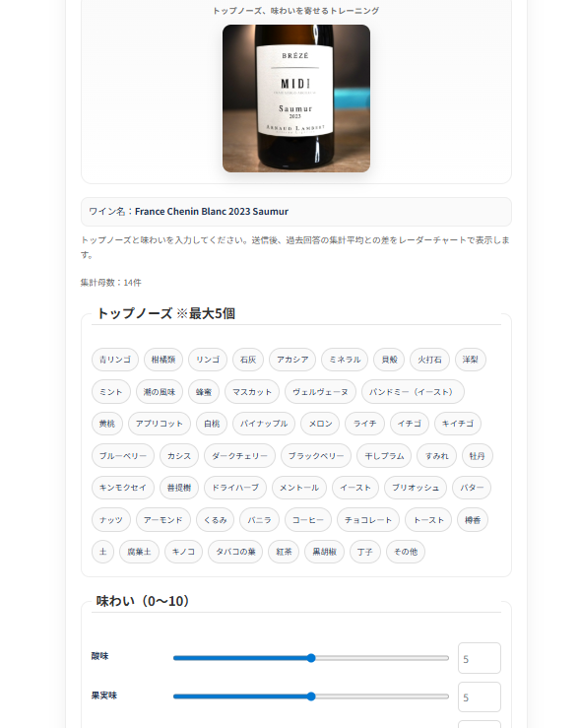Click the 果実味 slider handle
The height and width of the screenshot is (728, 579).
[311, 696]
